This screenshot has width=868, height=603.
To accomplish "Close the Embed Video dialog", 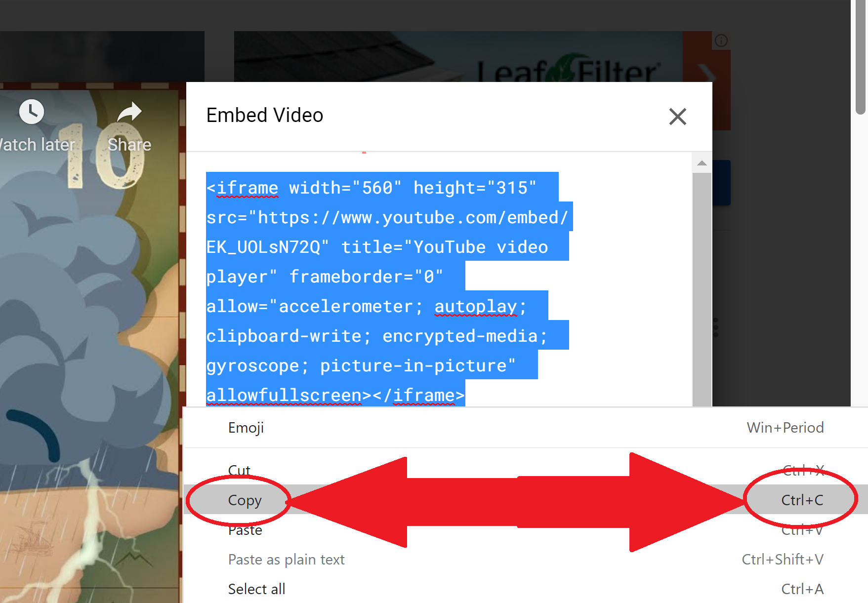I will pos(677,117).
